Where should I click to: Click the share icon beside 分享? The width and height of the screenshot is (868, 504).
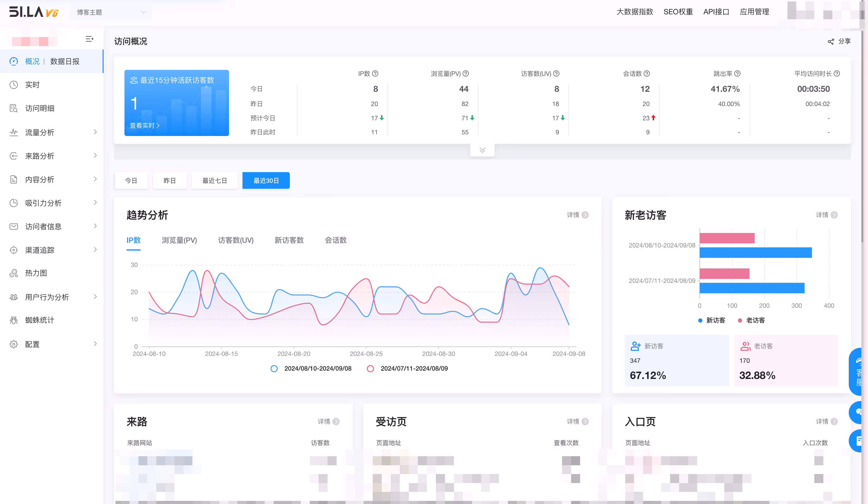[x=831, y=42]
